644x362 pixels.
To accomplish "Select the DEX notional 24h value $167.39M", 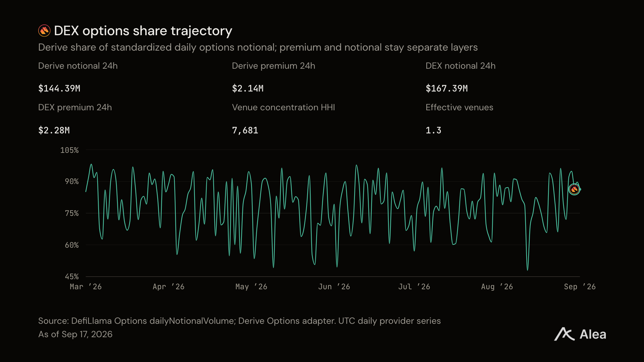I will pyautogui.click(x=447, y=88).
